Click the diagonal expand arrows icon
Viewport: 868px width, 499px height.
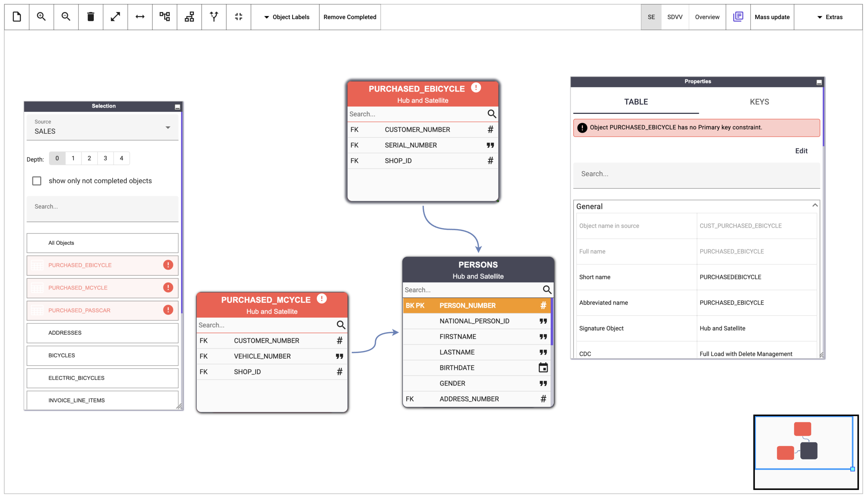115,17
